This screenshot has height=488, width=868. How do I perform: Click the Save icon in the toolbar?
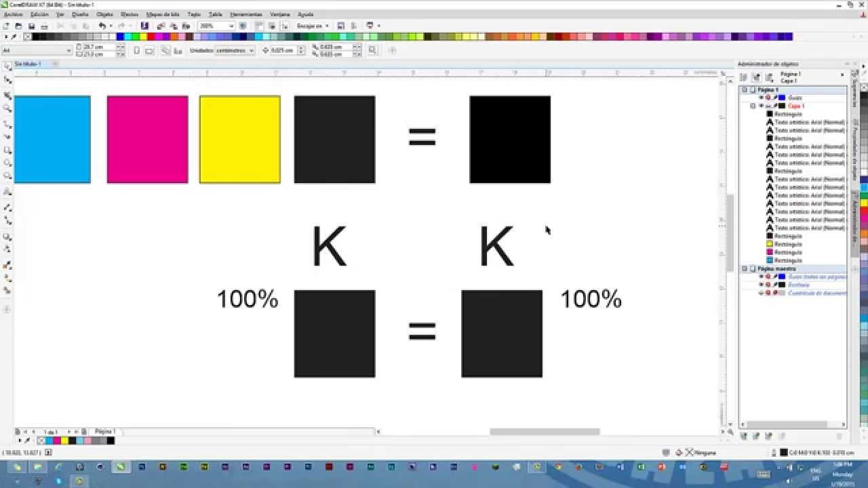31,26
